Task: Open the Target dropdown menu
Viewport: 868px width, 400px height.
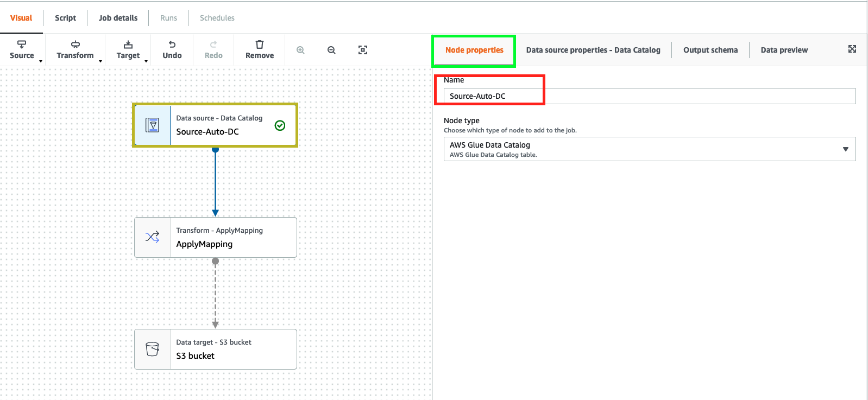Action: pyautogui.click(x=128, y=50)
